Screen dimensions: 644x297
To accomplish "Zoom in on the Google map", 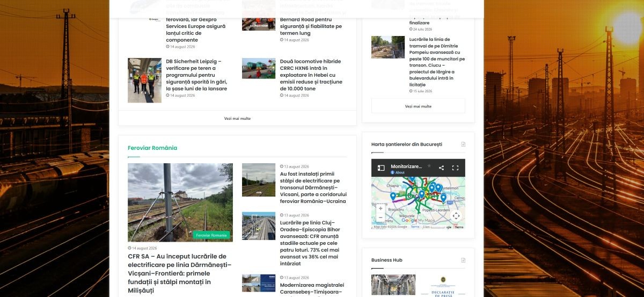I will pyautogui.click(x=380, y=208).
